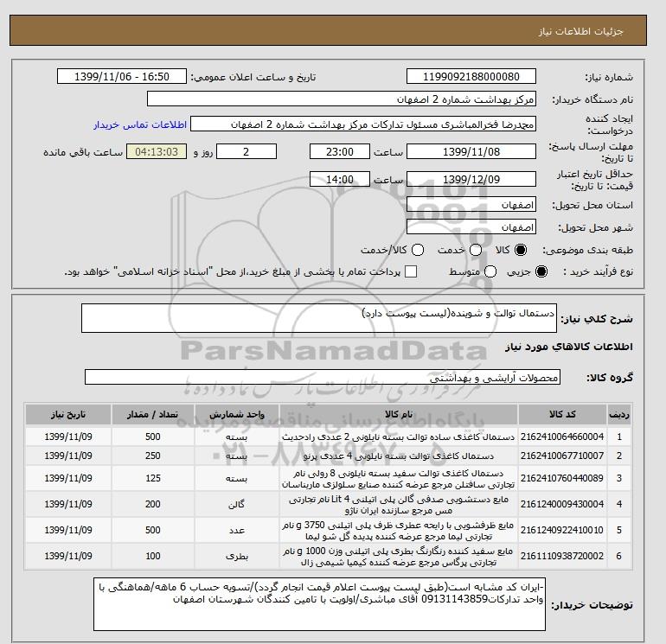Viewport: 666px width, 644px height.
Task: Click item name دستمال کاغذی توالت سافتلن
Action: click(x=399, y=478)
